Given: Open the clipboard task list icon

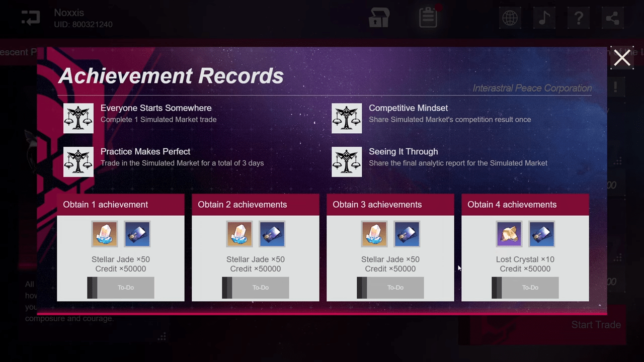Looking at the screenshot, I should click(428, 18).
